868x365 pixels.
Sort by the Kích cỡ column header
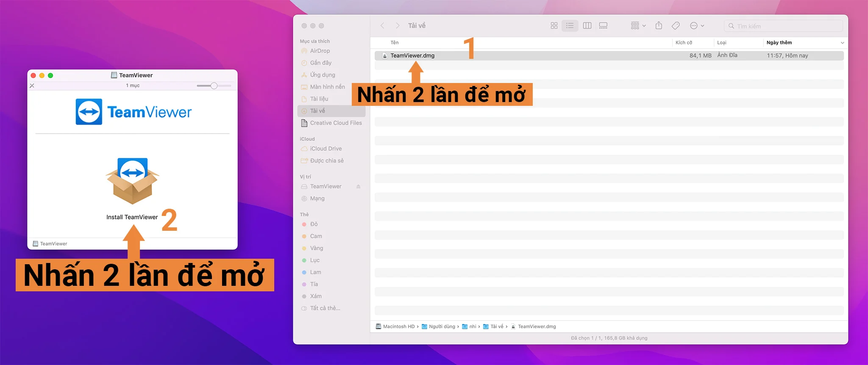click(x=684, y=42)
